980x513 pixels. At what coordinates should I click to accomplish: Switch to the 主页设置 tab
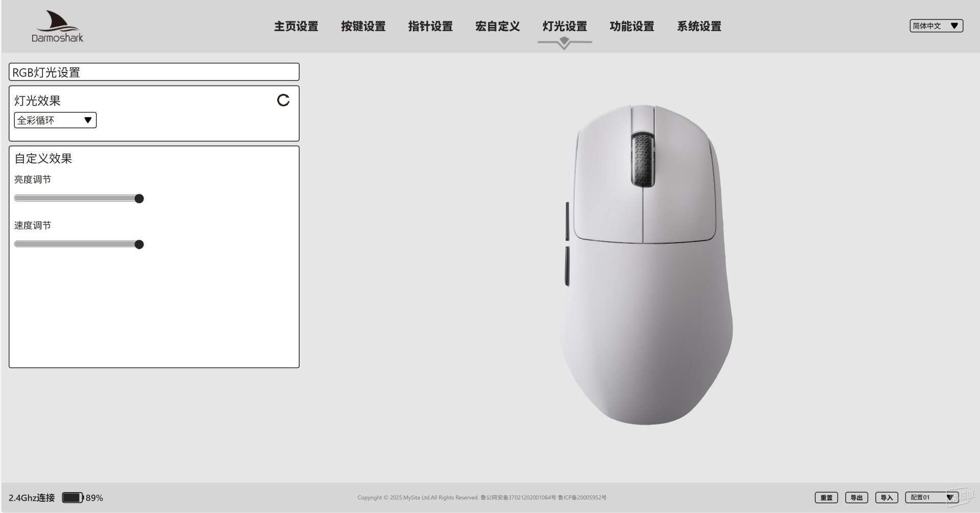(x=296, y=26)
